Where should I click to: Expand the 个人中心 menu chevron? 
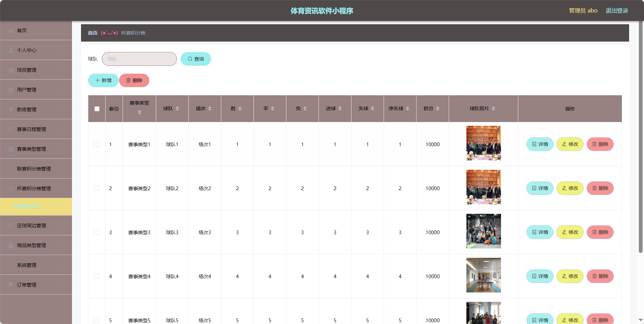[x=63, y=50]
